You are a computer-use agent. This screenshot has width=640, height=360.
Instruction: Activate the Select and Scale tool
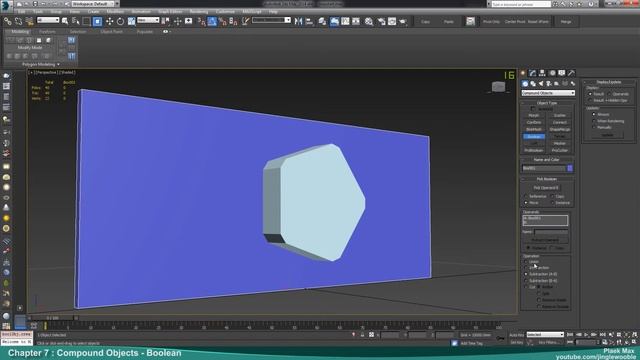pos(131,21)
